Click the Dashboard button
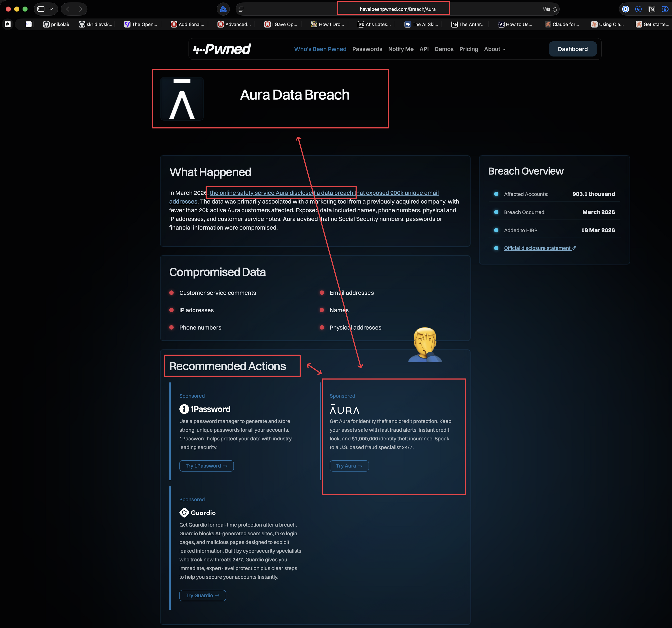The image size is (672, 628). 573,49
